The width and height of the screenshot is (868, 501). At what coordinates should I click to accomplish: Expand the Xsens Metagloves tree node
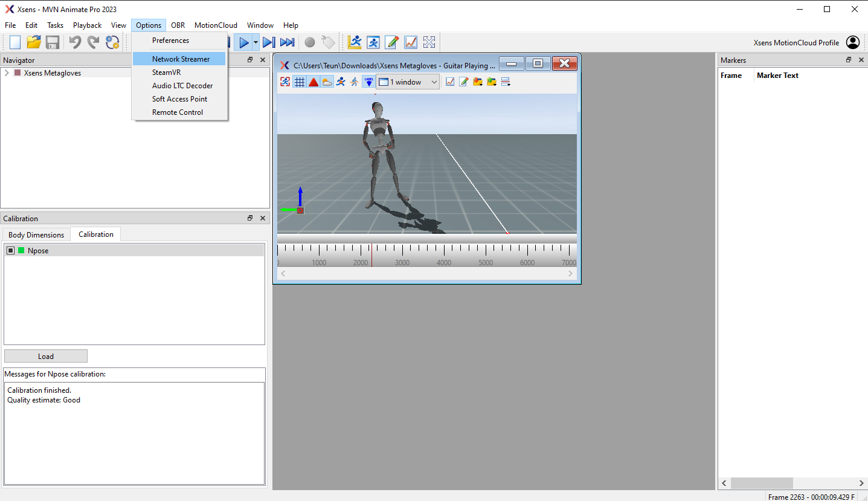point(7,73)
